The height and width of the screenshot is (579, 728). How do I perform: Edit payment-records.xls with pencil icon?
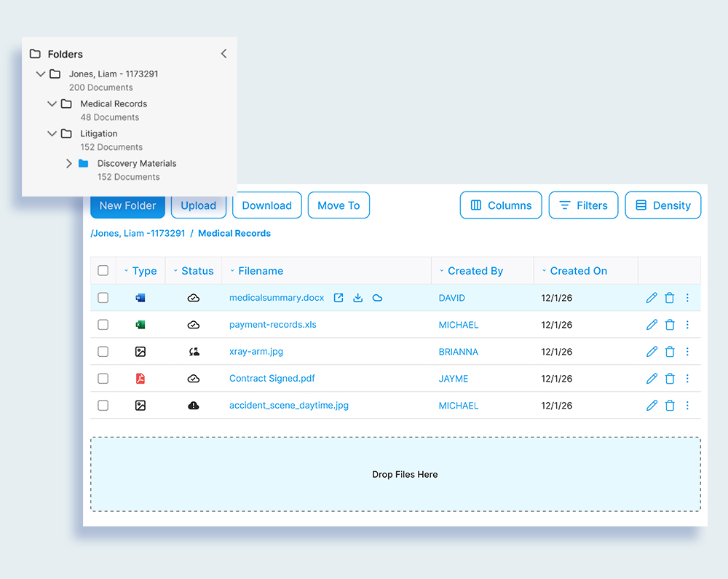click(652, 325)
